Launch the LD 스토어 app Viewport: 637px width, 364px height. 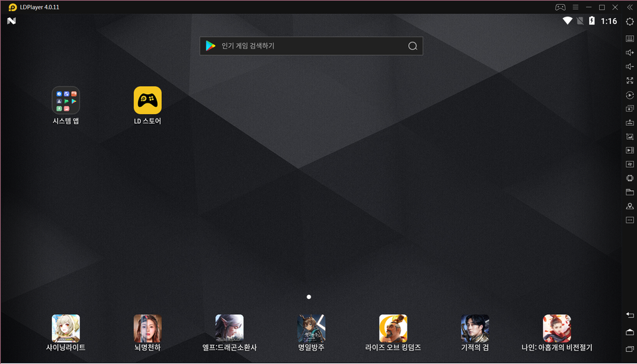147,100
